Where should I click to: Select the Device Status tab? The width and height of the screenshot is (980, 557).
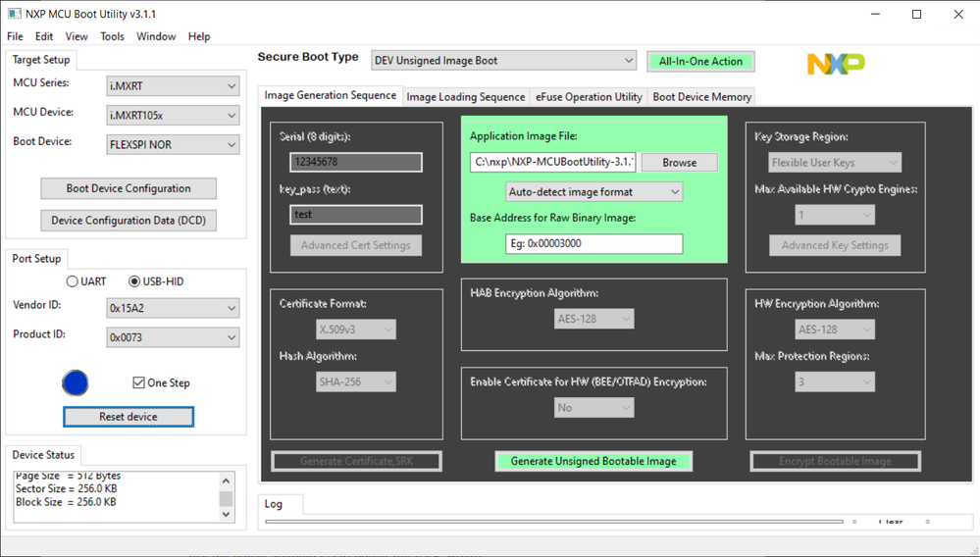[x=43, y=455]
